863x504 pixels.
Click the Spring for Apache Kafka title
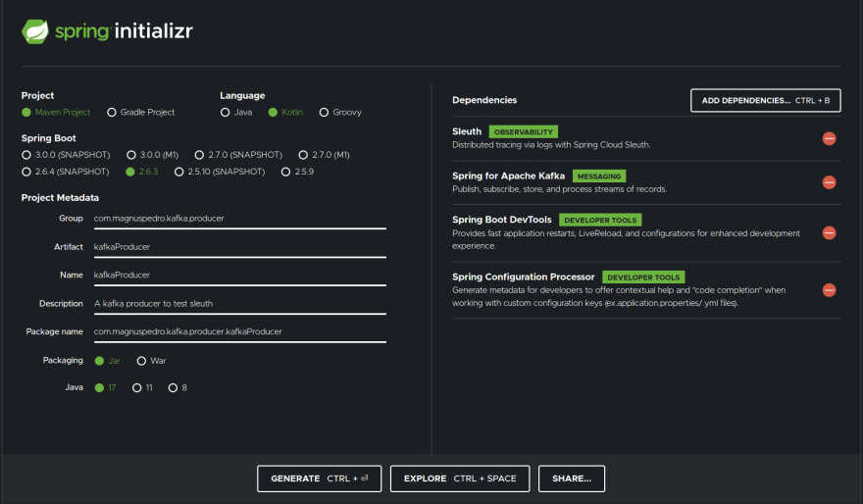[x=509, y=176]
